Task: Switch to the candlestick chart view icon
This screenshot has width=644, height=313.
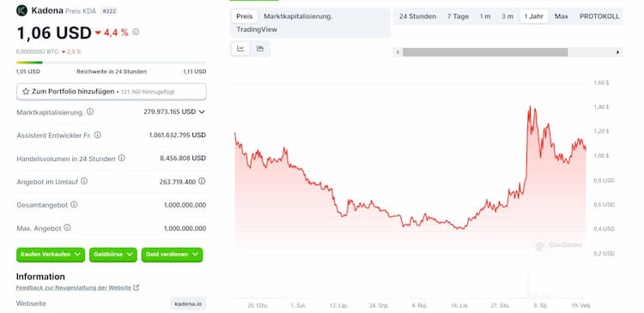Action: (260, 48)
